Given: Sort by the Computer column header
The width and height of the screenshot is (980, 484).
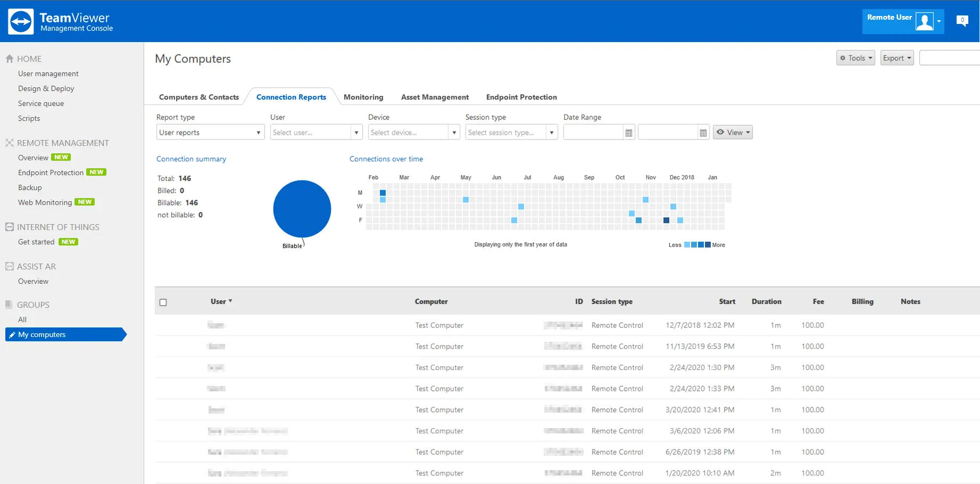Looking at the screenshot, I should point(431,301).
